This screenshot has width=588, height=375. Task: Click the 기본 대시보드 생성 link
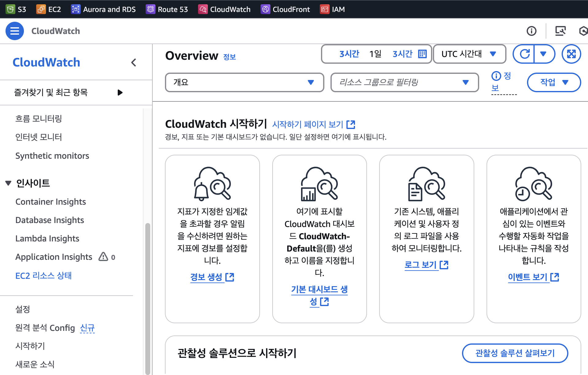tap(319, 295)
